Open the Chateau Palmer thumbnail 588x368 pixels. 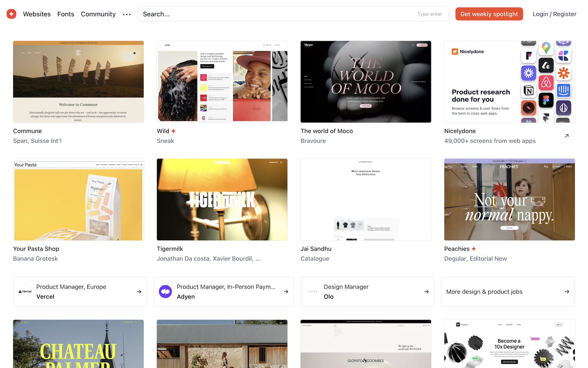click(x=78, y=344)
